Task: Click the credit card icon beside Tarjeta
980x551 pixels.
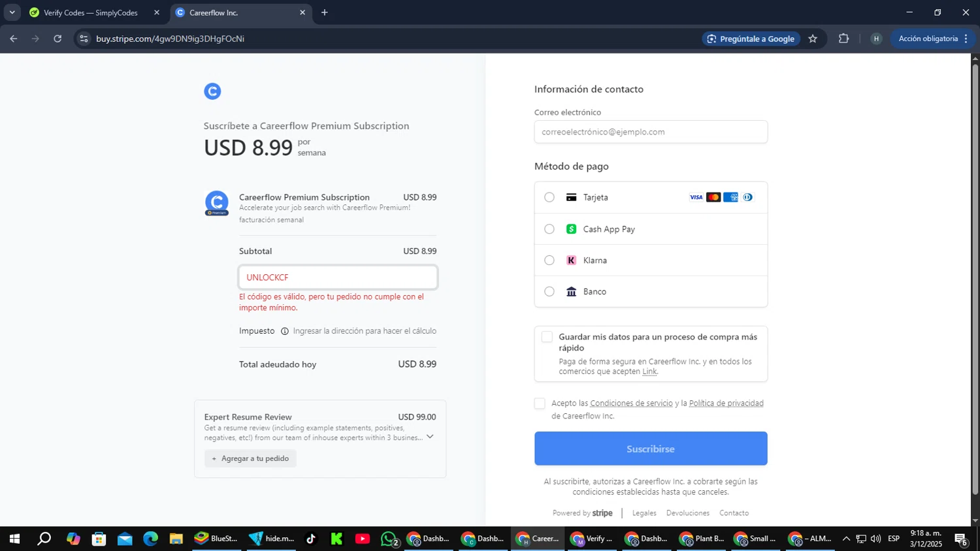Action: point(571,197)
